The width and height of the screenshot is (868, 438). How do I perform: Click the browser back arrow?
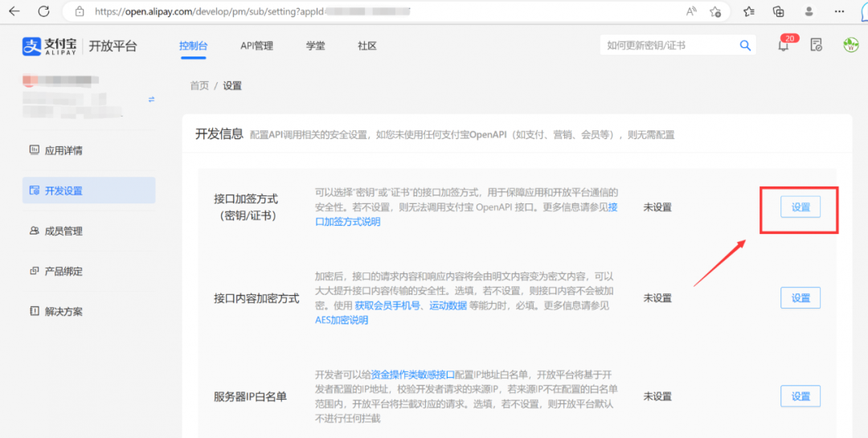tap(14, 11)
